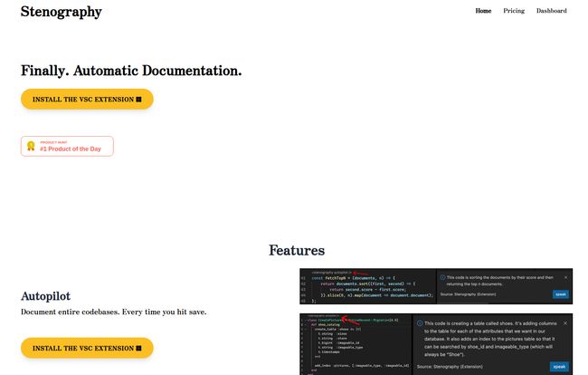Select 'Document entire codebases' description text
Screen dimensions: 588x375
click(114, 312)
